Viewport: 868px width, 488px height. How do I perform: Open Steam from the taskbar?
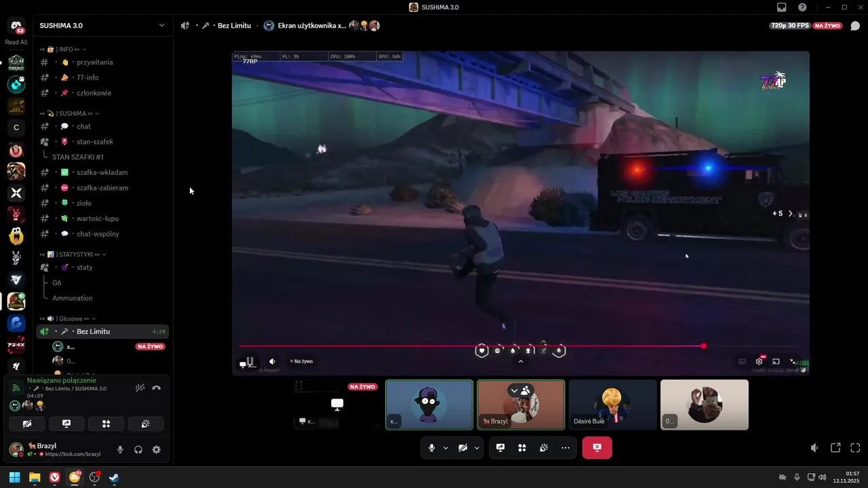click(x=114, y=477)
